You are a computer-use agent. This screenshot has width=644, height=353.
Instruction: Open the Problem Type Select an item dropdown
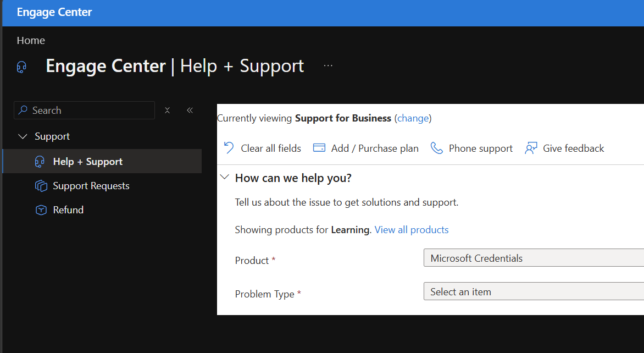click(x=534, y=291)
